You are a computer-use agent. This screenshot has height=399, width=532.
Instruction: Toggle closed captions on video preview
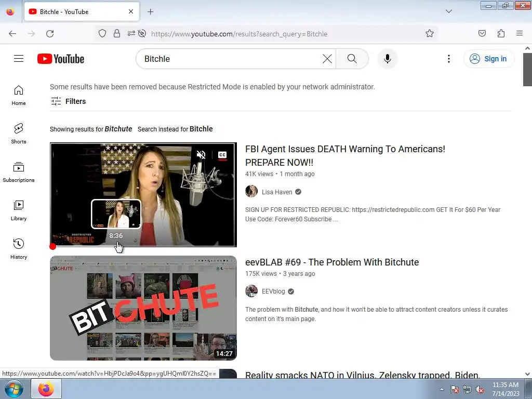222,155
